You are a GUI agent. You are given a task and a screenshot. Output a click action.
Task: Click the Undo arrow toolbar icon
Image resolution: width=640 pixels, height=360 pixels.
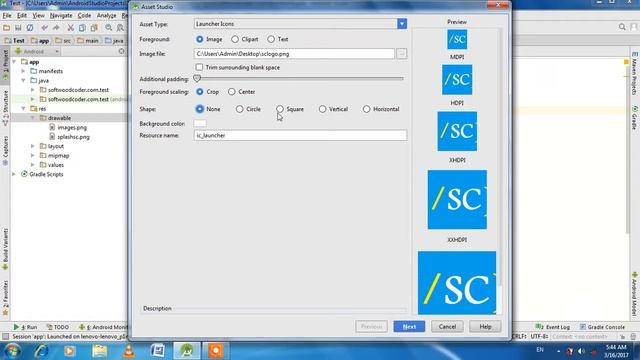pos(44,28)
